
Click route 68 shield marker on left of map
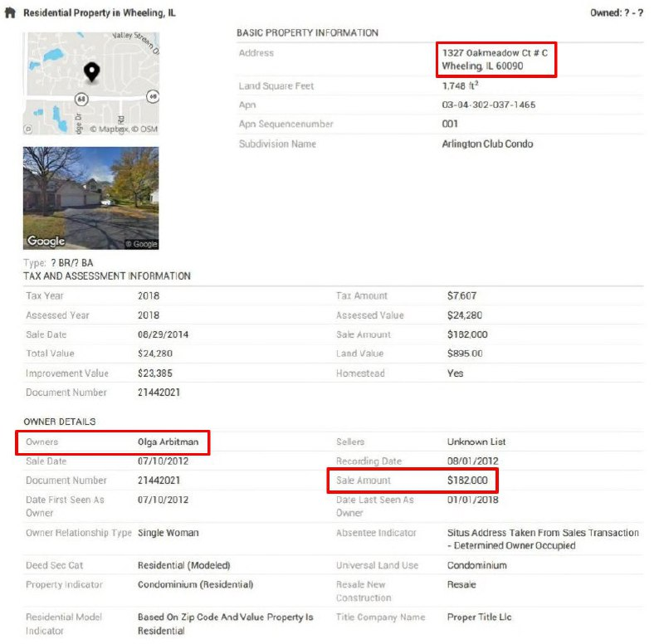point(81,99)
